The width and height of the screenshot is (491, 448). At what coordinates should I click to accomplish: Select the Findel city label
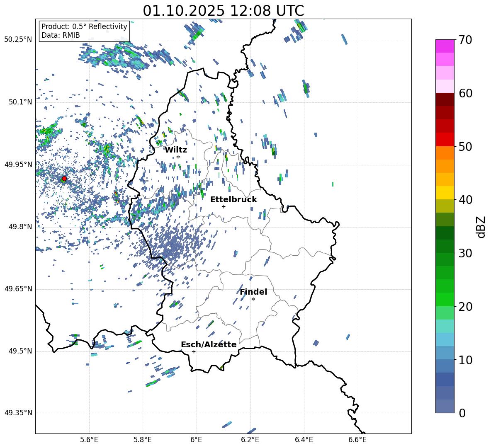pos(253,292)
